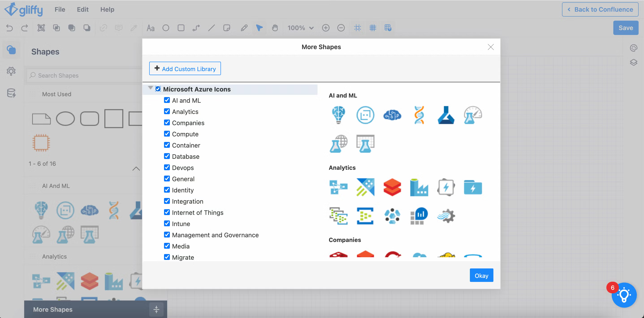Toggle the Internet of Things checkbox
This screenshot has height=318, width=644.
[x=167, y=212]
